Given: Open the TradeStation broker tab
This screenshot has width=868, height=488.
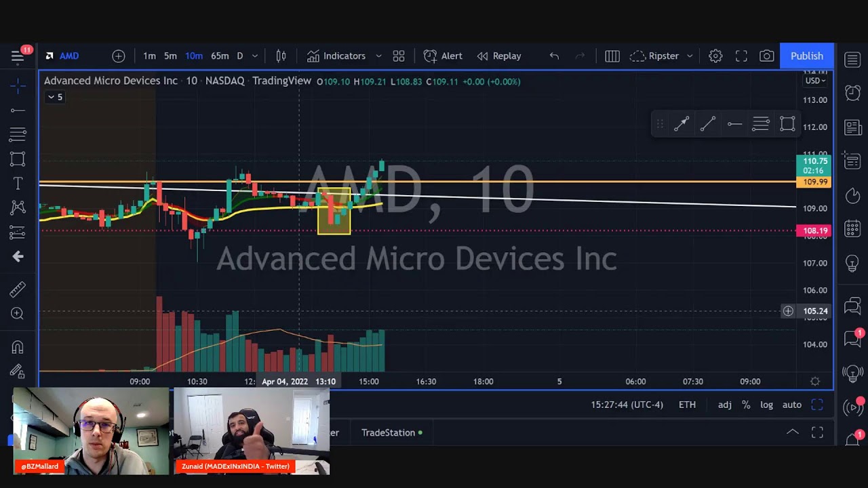Looking at the screenshot, I should [391, 432].
